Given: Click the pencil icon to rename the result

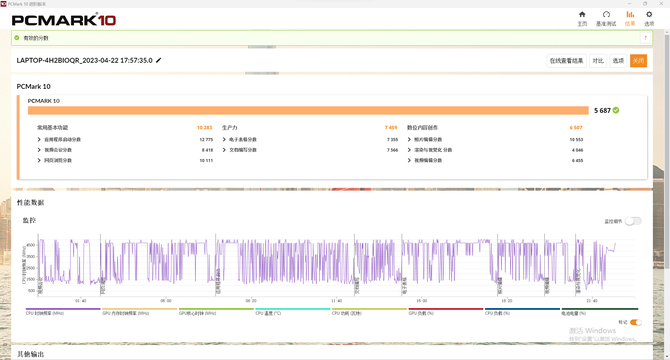Looking at the screenshot, I should [159, 60].
